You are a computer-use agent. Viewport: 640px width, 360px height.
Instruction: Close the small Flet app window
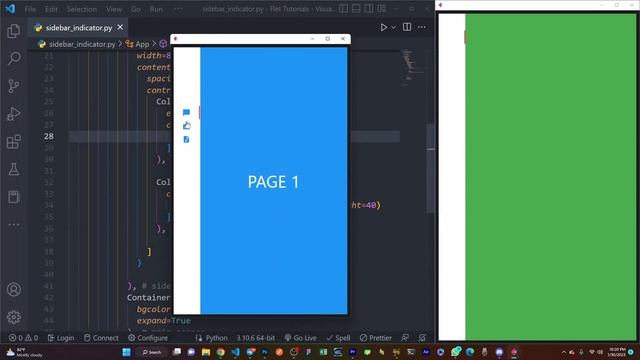click(x=343, y=38)
